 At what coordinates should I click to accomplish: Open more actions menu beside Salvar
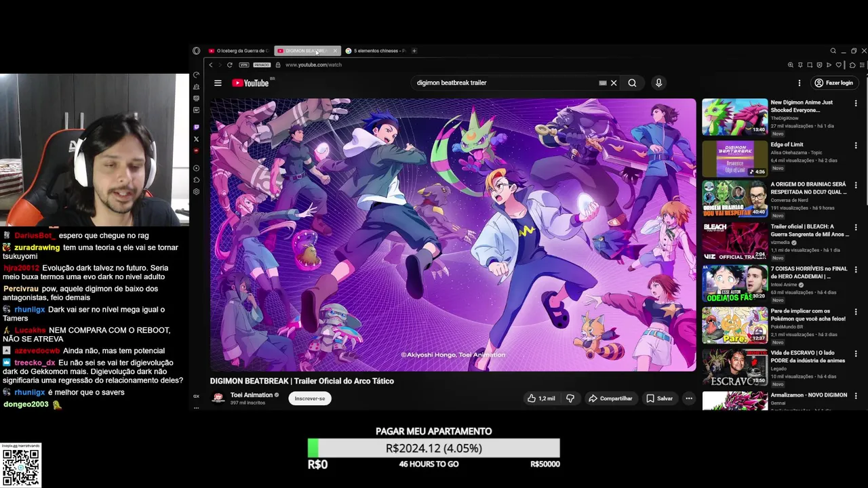(689, 399)
